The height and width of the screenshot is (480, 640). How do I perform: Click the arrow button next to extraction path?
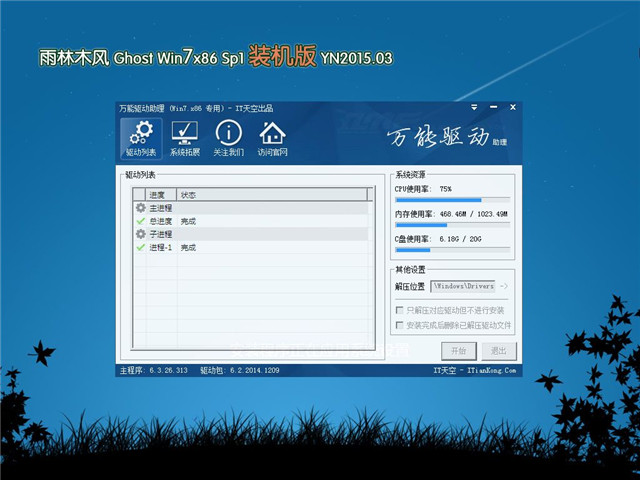click(x=504, y=286)
